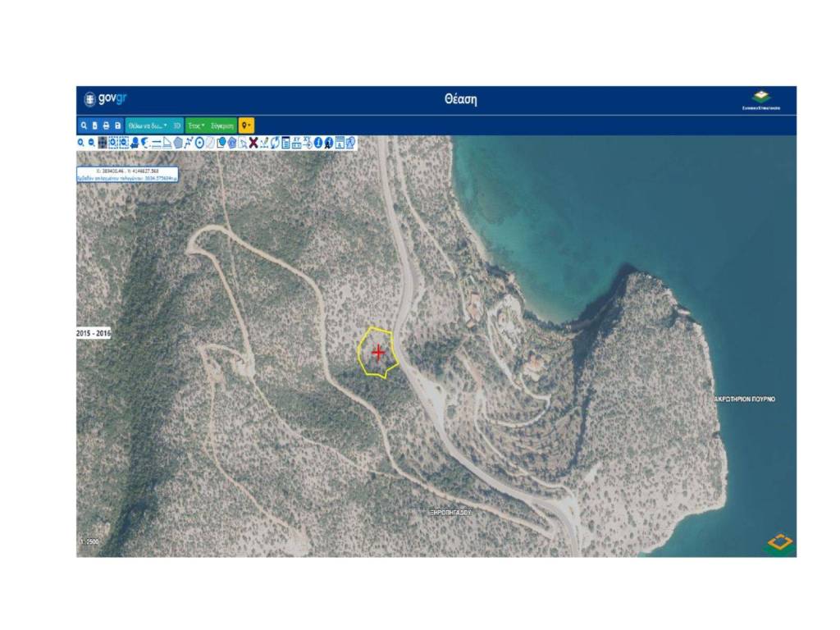The width and height of the screenshot is (840, 630).
Task: Select the draw polygon tool
Action: (177, 143)
